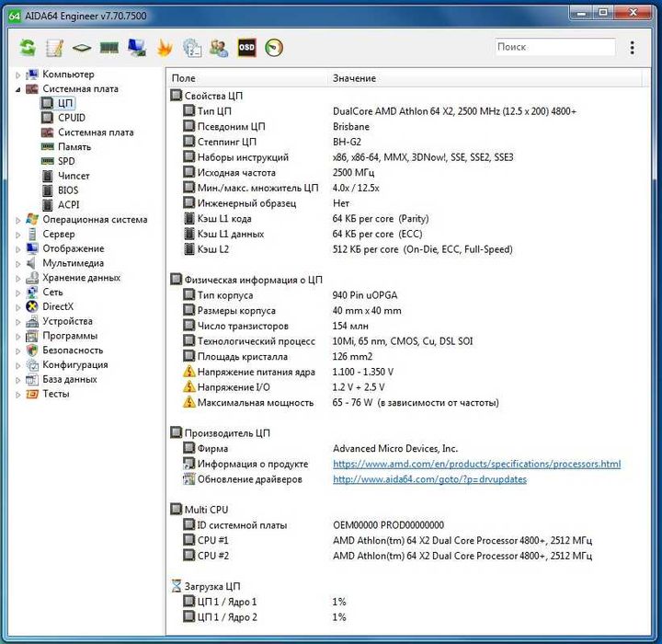662x644 pixels.
Task: Open the memory module toolbar icon
Action: click(108, 47)
